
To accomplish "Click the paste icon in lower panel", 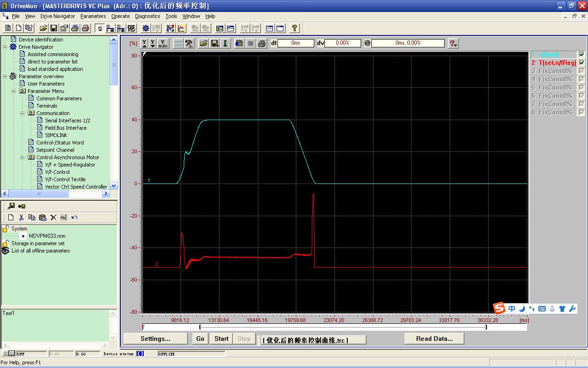I will 42,218.
